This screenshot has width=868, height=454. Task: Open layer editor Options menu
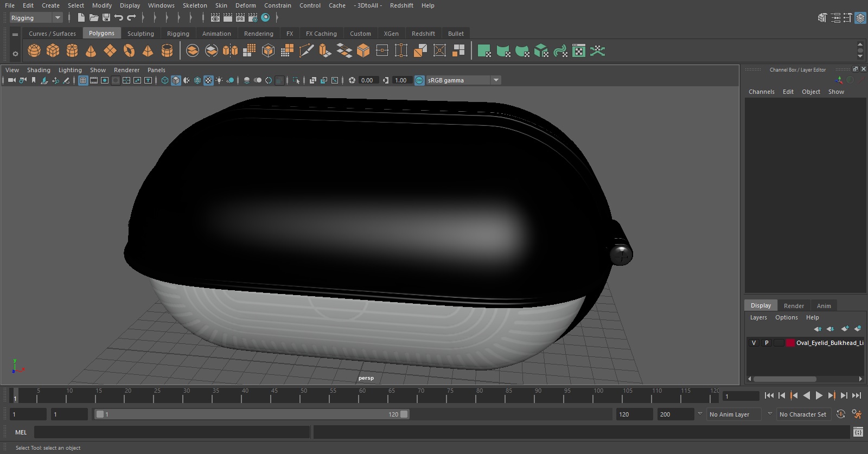tap(786, 317)
